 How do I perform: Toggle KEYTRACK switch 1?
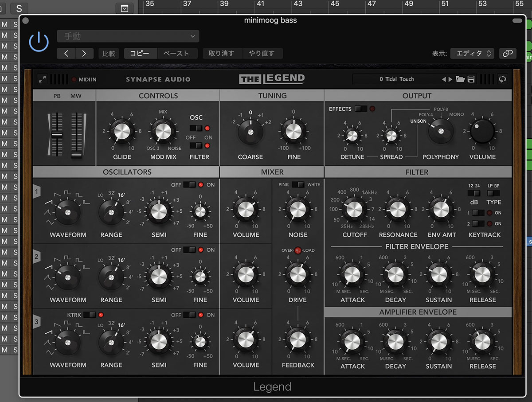478,213
